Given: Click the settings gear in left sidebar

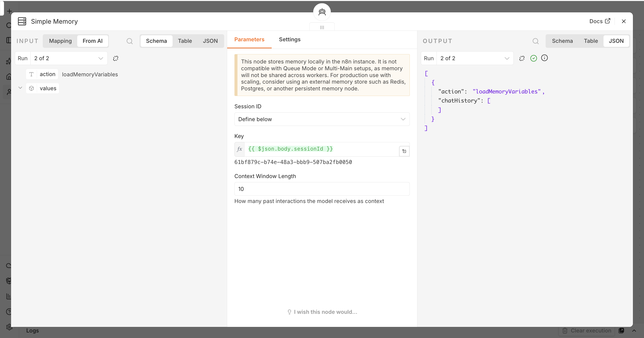Looking at the screenshot, I should [x=9, y=327].
